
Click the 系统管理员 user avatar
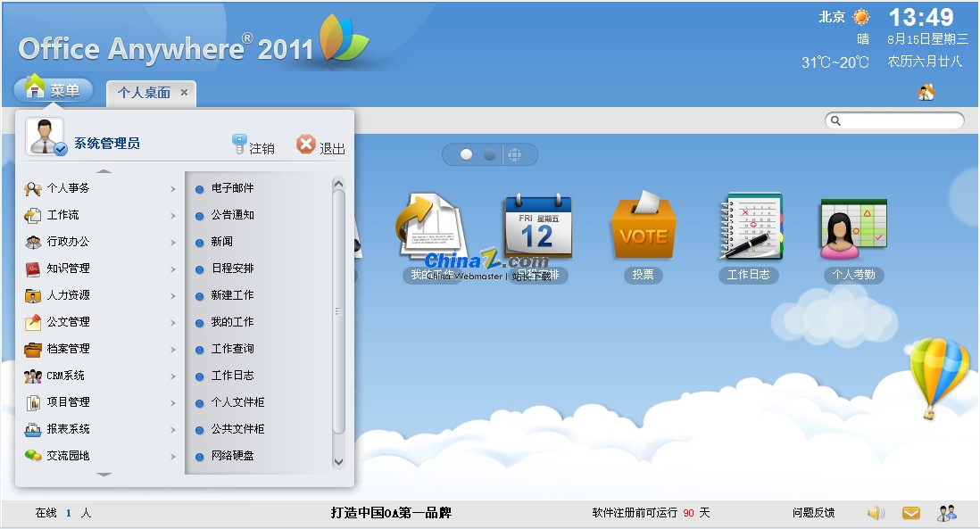pos(45,136)
